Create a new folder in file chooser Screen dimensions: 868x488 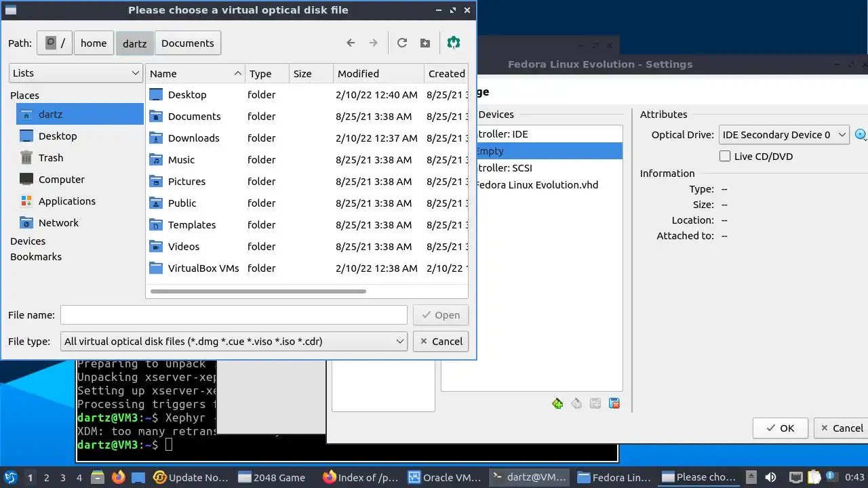click(x=425, y=43)
